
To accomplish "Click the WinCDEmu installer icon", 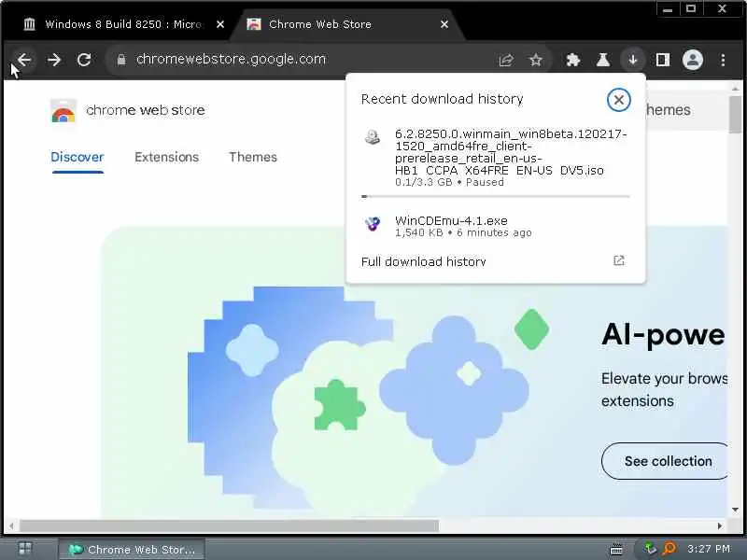I will (x=373, y=223).
